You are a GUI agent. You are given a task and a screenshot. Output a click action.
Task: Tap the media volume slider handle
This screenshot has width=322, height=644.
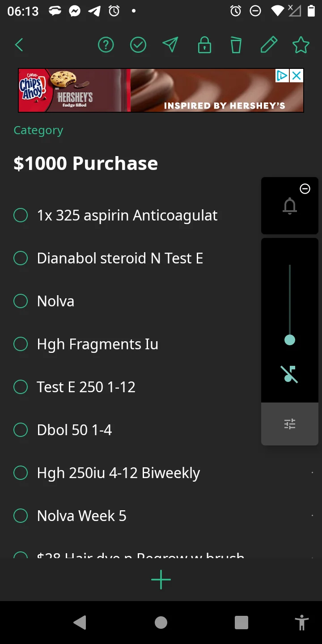[290, 340]
